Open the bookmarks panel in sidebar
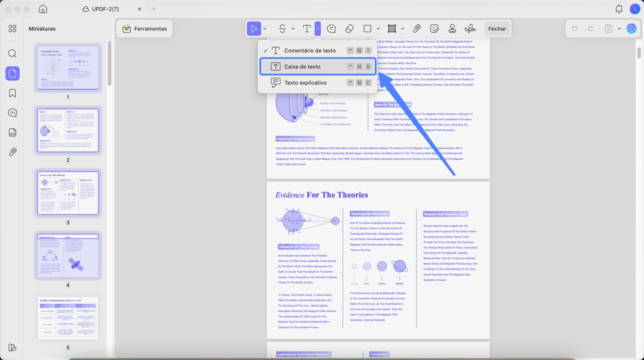 pos(12,93)
